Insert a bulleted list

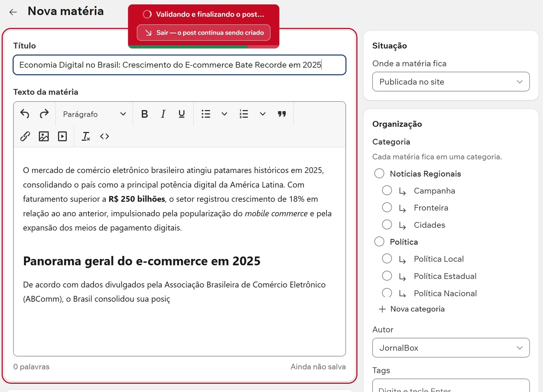point(206,114)
